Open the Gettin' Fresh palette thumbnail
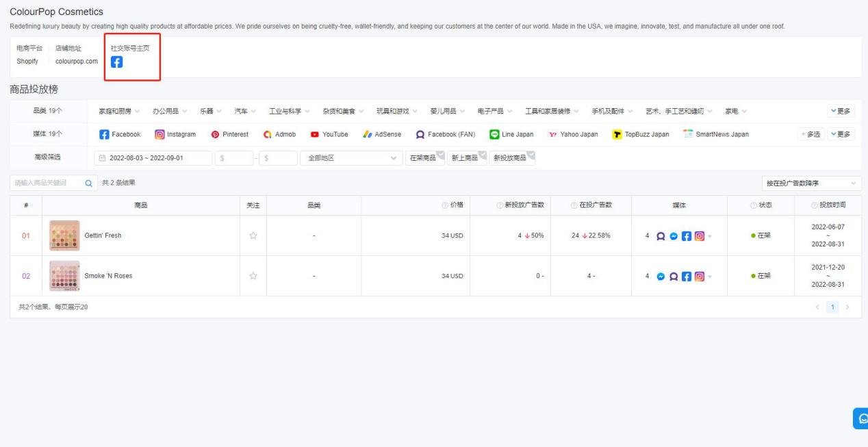 (64, 235)
